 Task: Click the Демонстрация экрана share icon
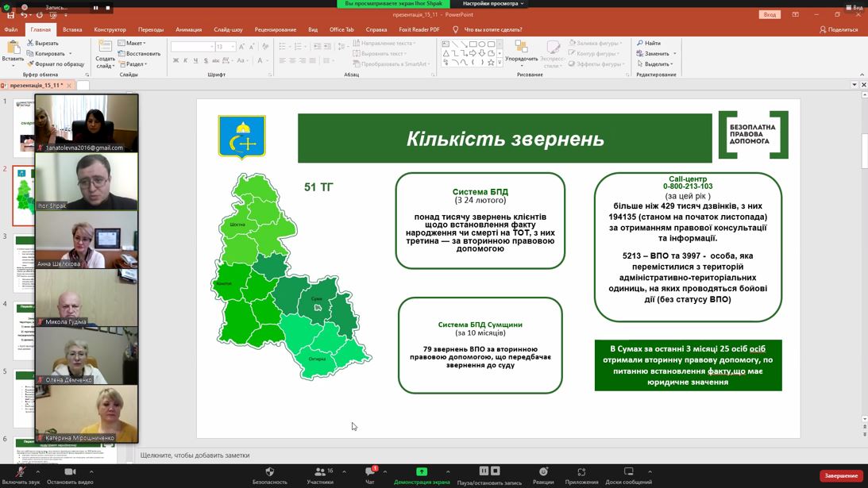point(422,473)
